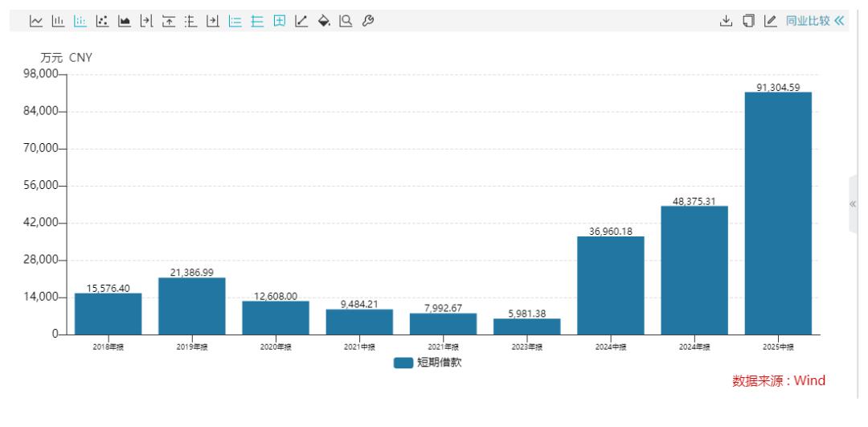Open the magnifier zoom tool

[x=346, y=20]
